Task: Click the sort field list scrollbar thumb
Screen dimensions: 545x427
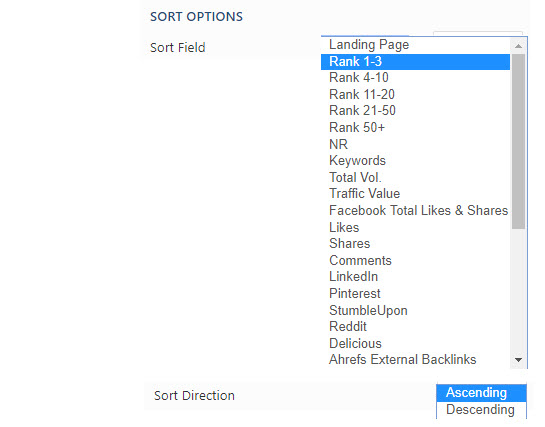Action: [518, 141]
